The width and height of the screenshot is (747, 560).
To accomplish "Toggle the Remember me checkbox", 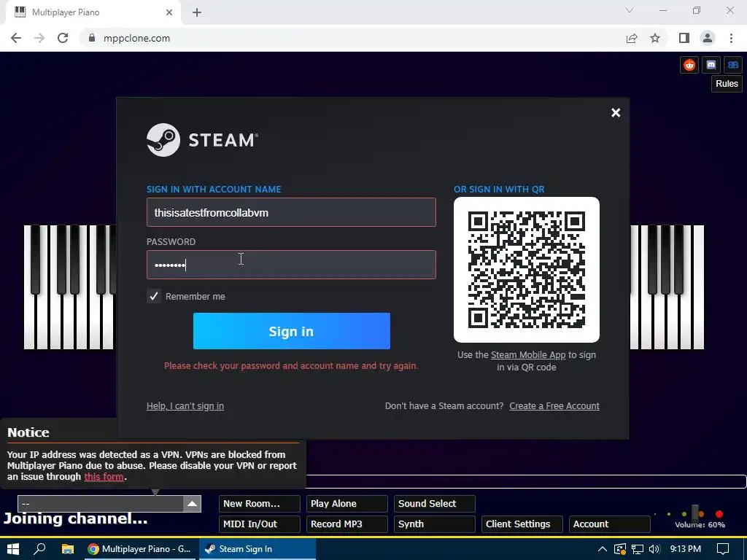I will pos(153,296).
